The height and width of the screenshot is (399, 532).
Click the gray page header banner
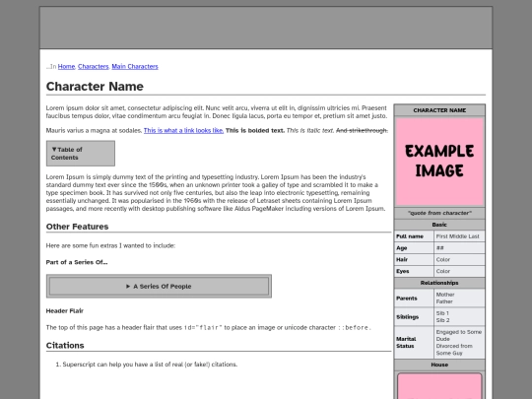coord(266,28)
